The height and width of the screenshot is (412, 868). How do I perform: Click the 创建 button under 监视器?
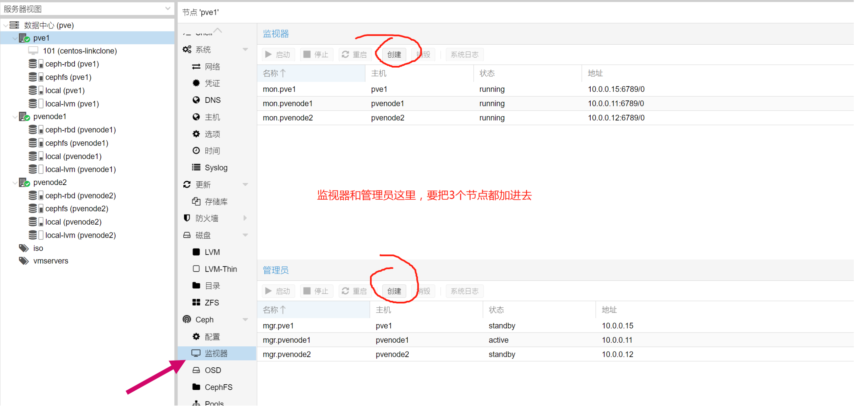[393, 54]
